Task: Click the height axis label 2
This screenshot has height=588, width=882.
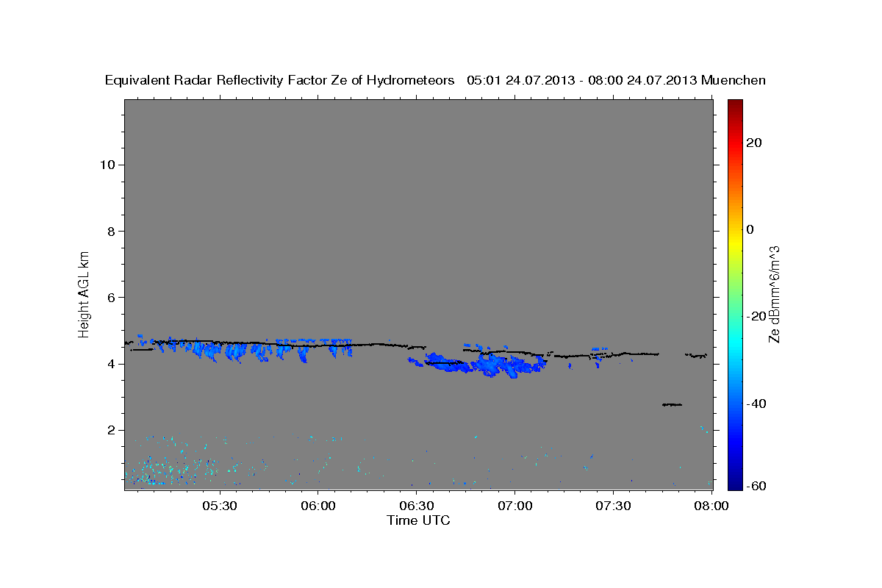Action: tap(110, 430)
